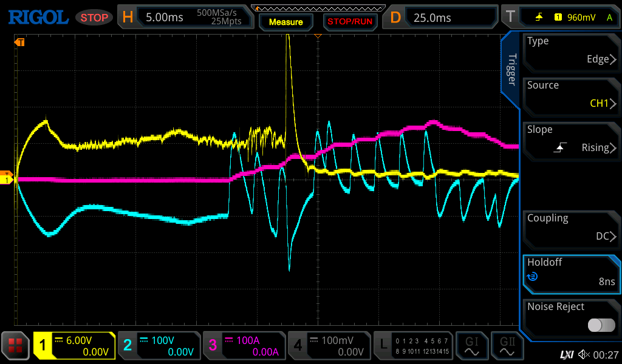Click the LXI network status icon
This screenshot has width=622, height=364.
click(x=566, y=354)
